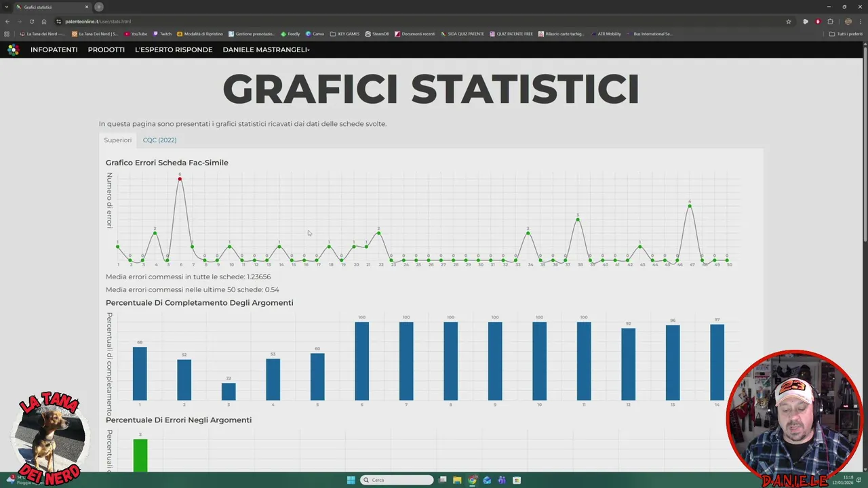
Task: Click the patenteonline logo icon in navbar
Action: click(14, 49)
